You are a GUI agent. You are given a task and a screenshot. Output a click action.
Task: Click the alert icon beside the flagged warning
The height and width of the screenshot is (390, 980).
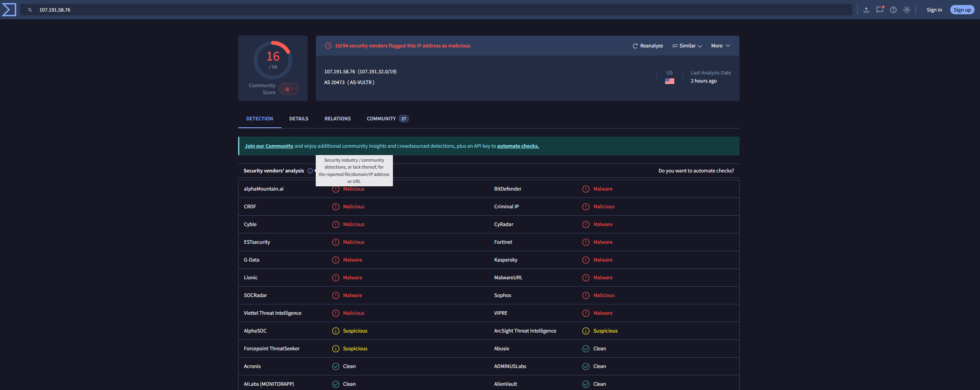point(328,46)
